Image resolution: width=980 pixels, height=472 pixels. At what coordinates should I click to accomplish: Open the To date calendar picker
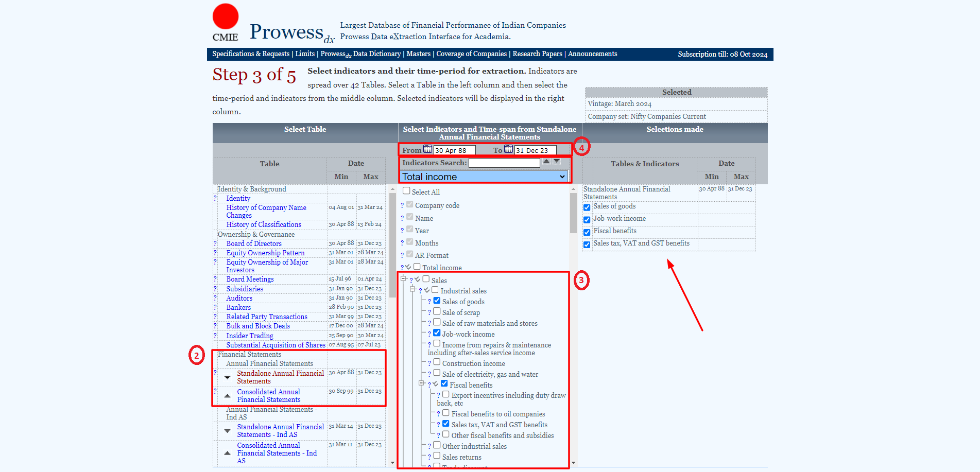pyautogui.click(x=509, y=149)
